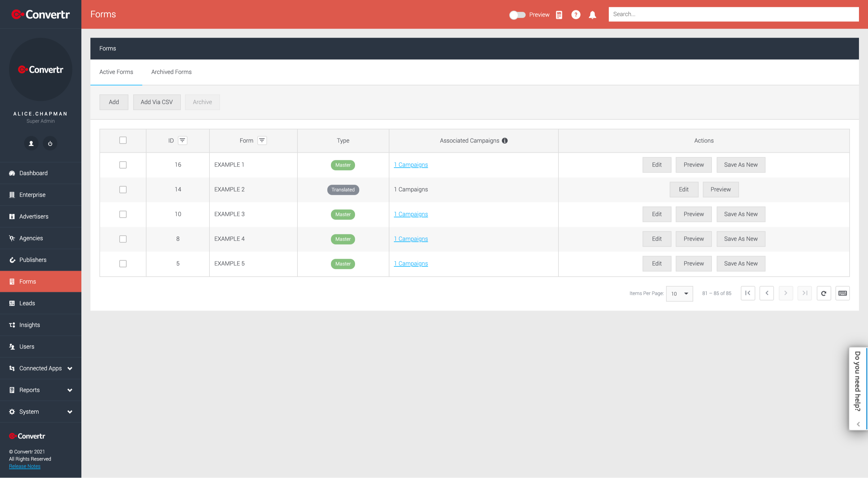Click the Associated Campaigns info icon

click(505, 141)
